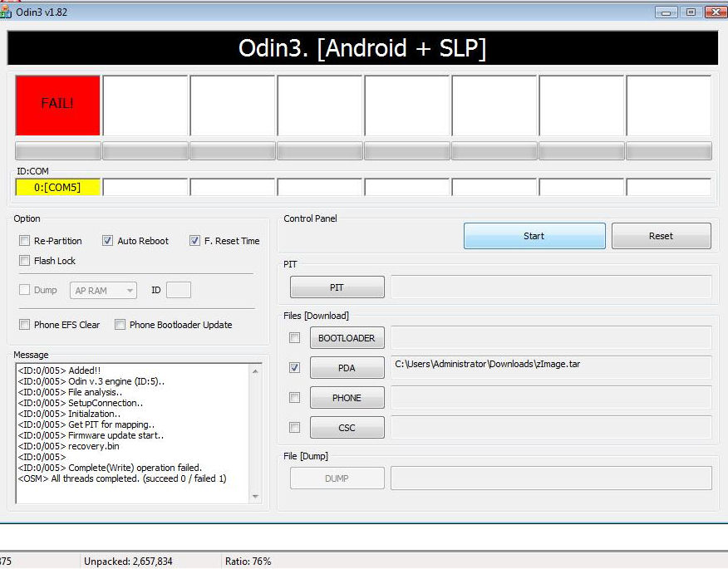The height and width of the screenshot is (569, 728).
Task: Click the first progress bar under FAIL!
Action: click(x=57, y=151)
